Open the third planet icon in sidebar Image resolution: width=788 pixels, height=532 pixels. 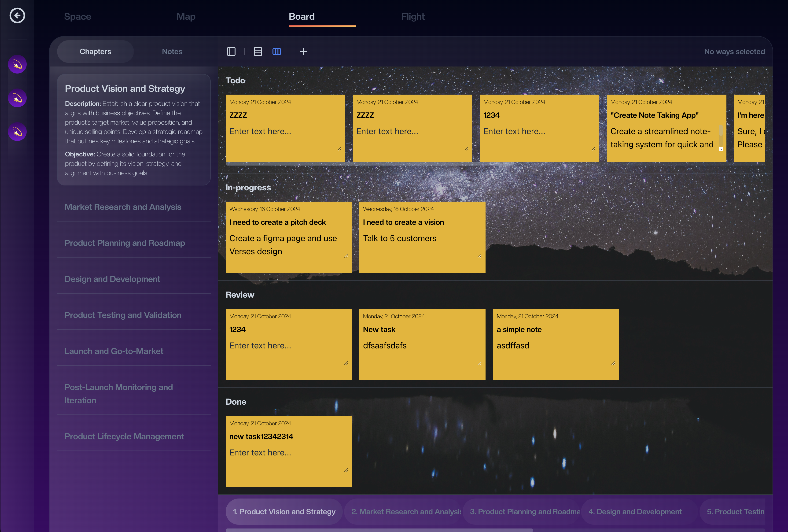tap(17, 132)
